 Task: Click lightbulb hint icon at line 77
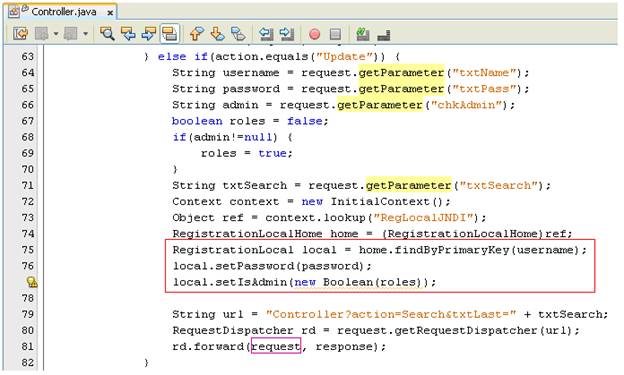click(32, 282)
